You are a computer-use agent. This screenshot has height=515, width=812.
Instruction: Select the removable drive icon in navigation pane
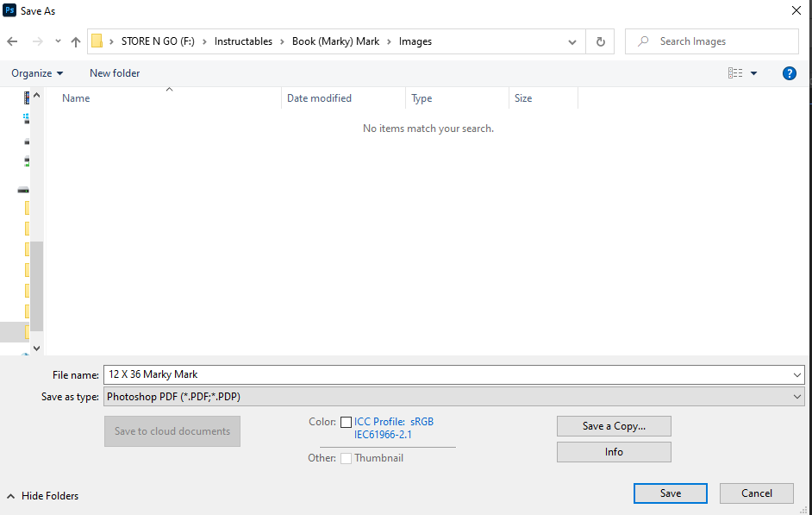[23, 190]
